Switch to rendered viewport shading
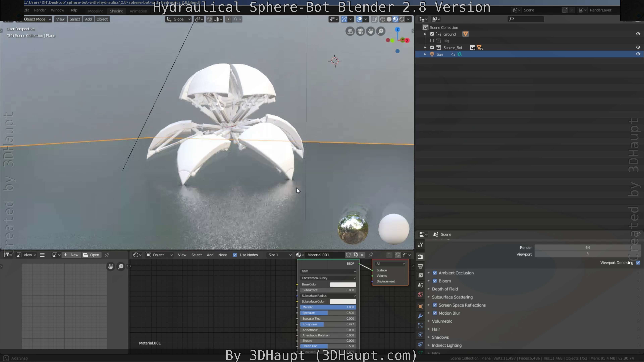This screenshot has height=362, width=644. (402, 19)
